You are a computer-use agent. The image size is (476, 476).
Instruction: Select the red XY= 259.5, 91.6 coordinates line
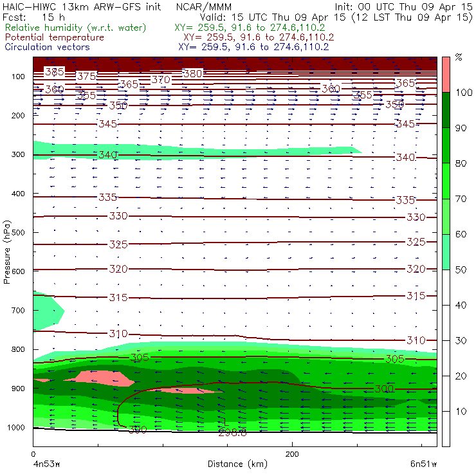point(259,37)
